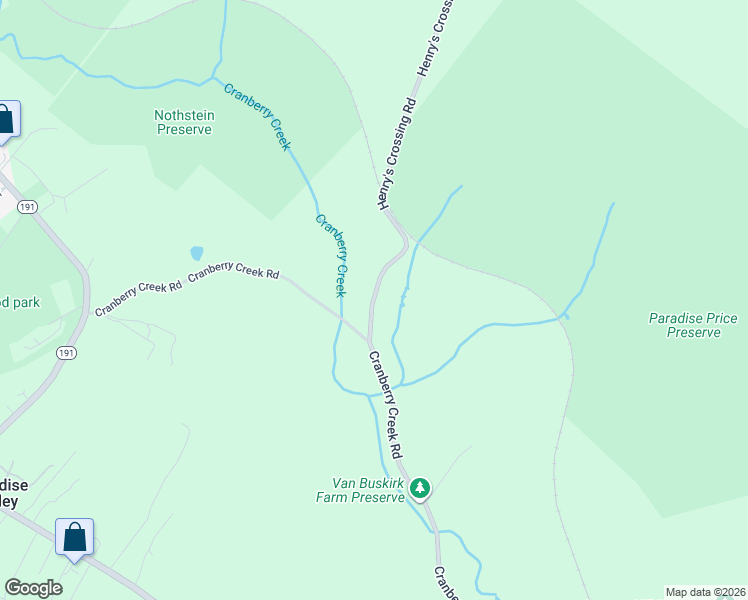Click the small pond above Cranberry Creek Rd
The image size is (748, 600).
pyautogui.click(x=197, y=253)
